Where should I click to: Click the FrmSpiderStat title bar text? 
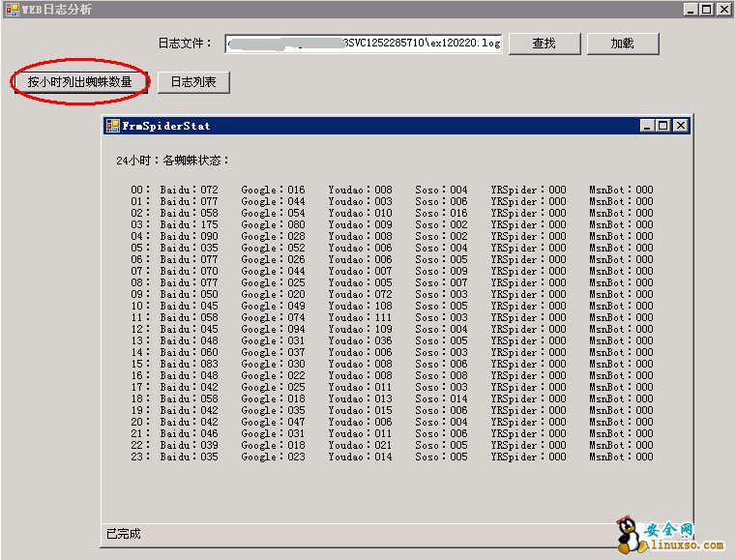point(166,126)
